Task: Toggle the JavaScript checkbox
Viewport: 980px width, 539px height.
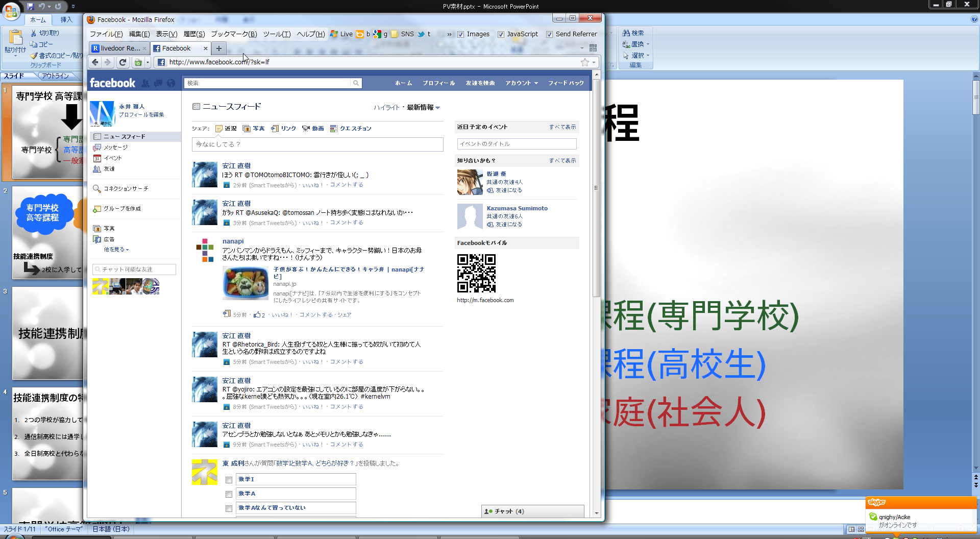Action: [x=501, y=35]
